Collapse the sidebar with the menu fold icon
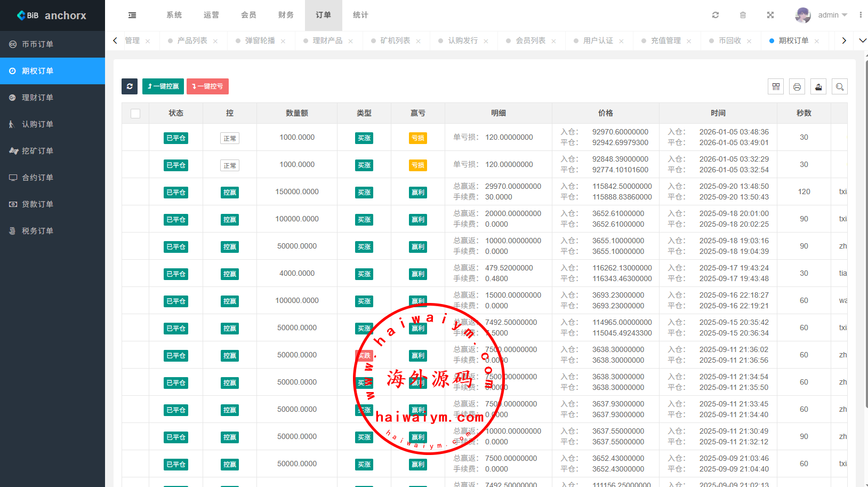 [132, 15]
